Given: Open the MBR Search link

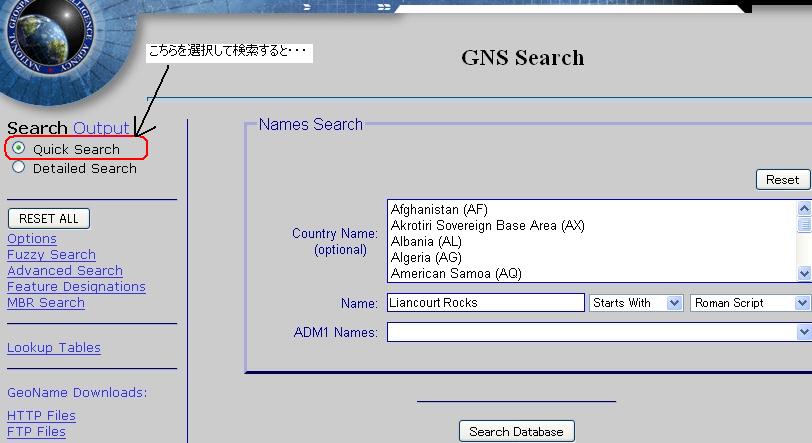Looking at the screenshot, I should [x=46, y=303].
